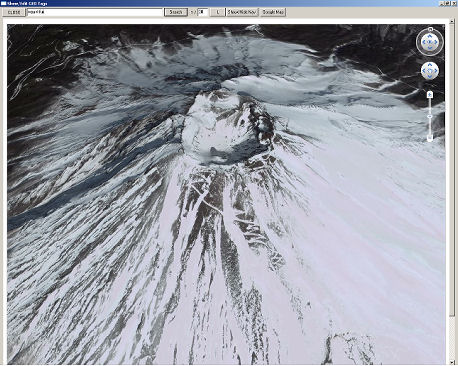Focus the search text input field

tap(95, 12)
